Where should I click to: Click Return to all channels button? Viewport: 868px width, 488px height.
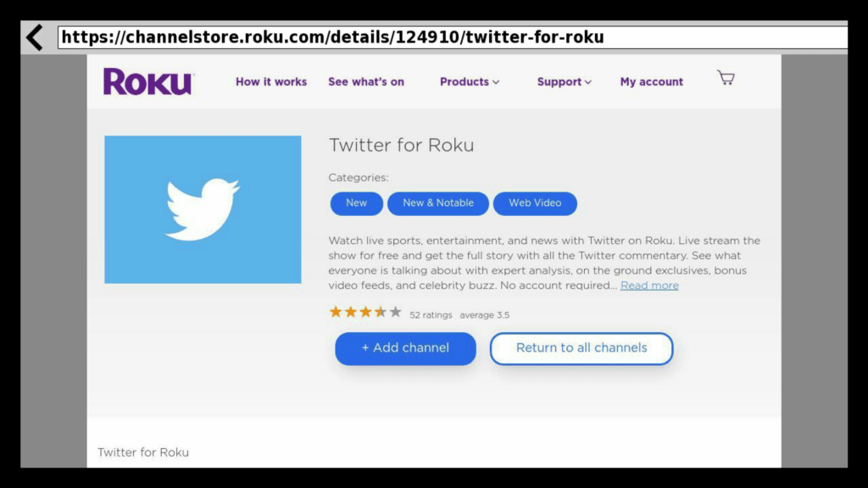click(x=581, y=348)
